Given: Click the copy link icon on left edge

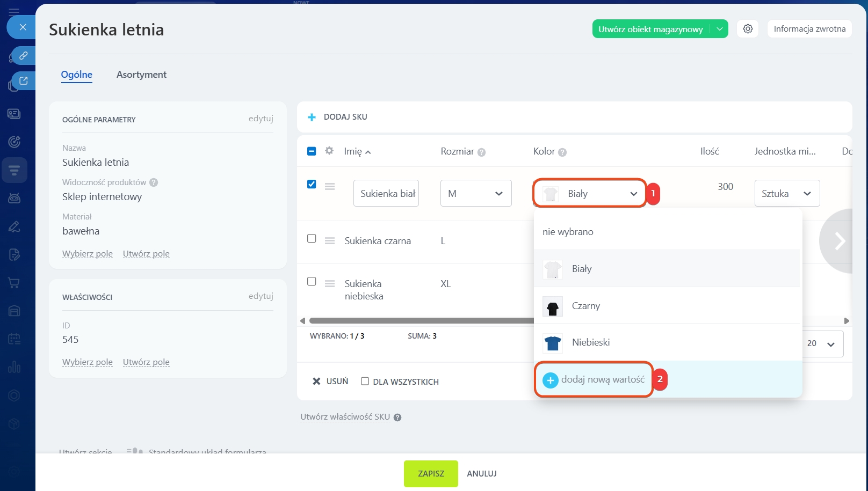Looking at the screenshot, I should [24, 55].
